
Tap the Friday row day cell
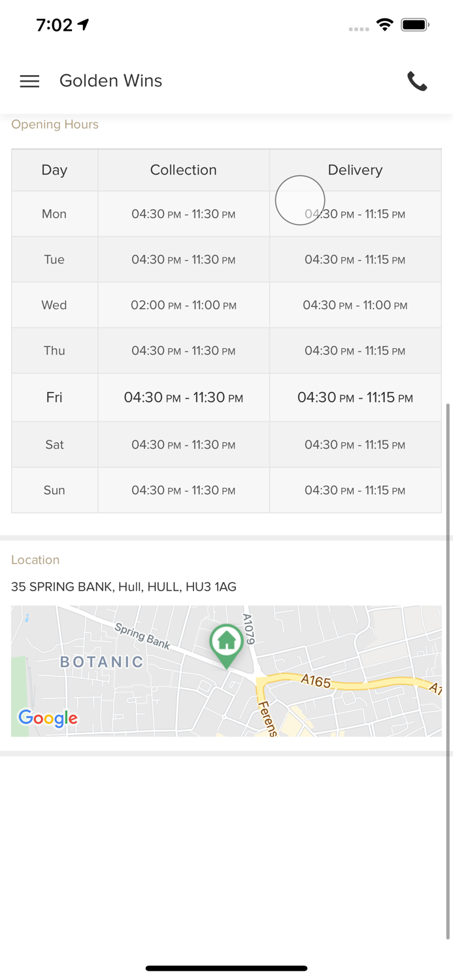tap(54, 397)
